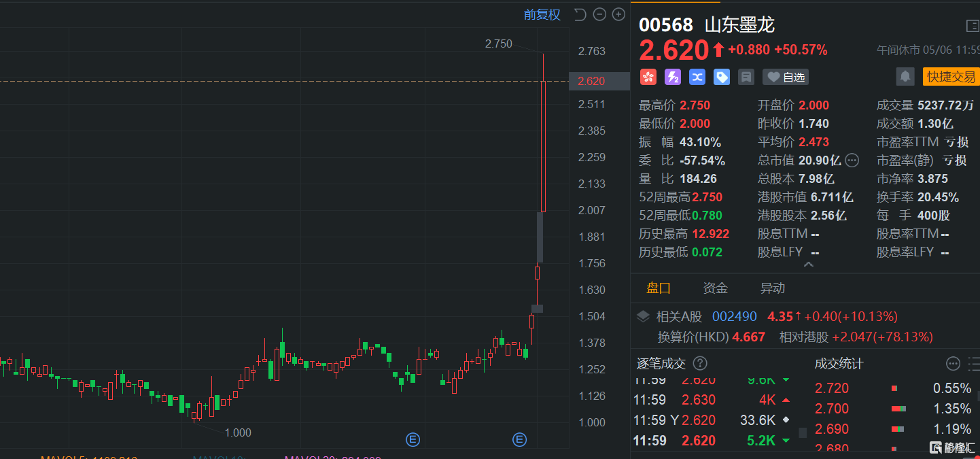
Task: Click the 最低价 value 2.000
Action: click(695, 124)
